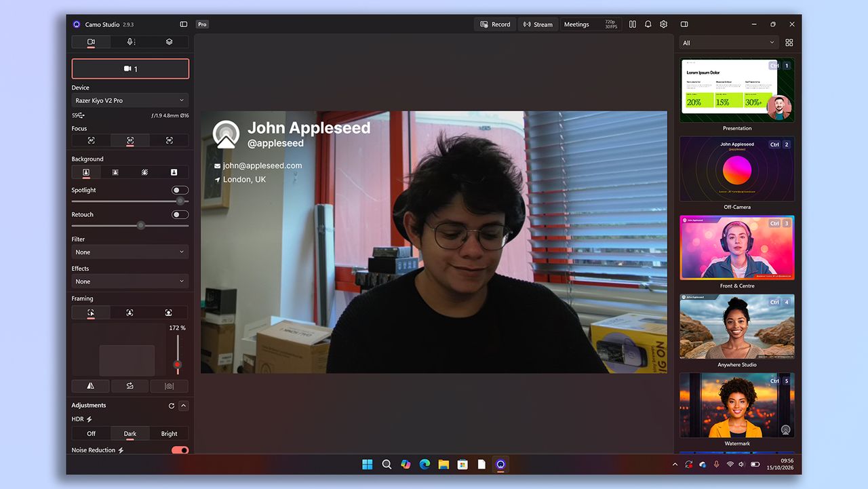The image size is (868, 489).
Task: Choose the white portrait background icon
Action: tap(174, 172)
